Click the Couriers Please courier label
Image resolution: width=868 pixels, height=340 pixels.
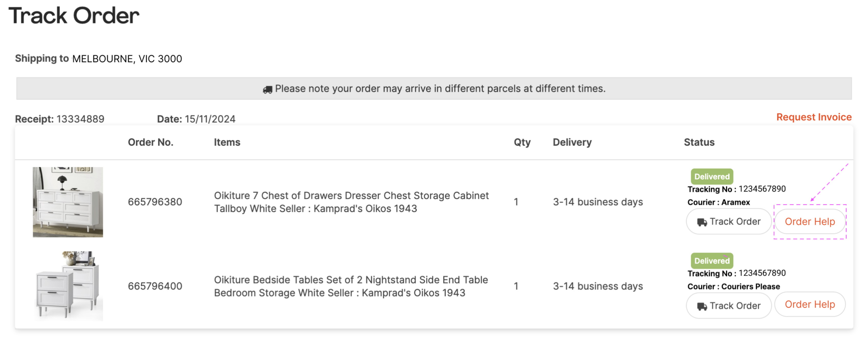(750, 287)
